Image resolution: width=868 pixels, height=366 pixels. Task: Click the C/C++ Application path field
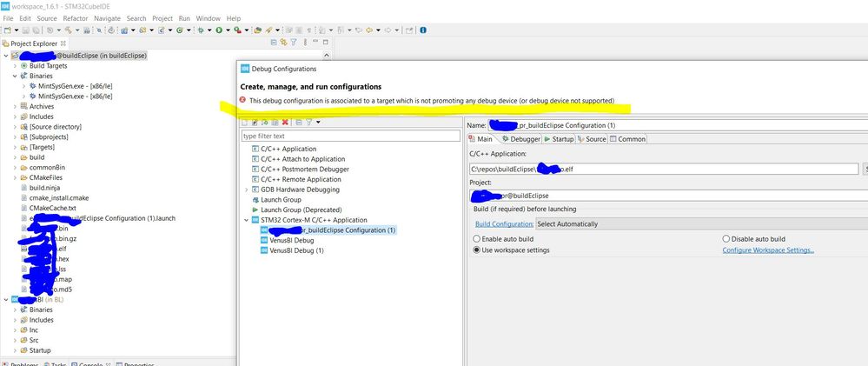coord(664,169)
